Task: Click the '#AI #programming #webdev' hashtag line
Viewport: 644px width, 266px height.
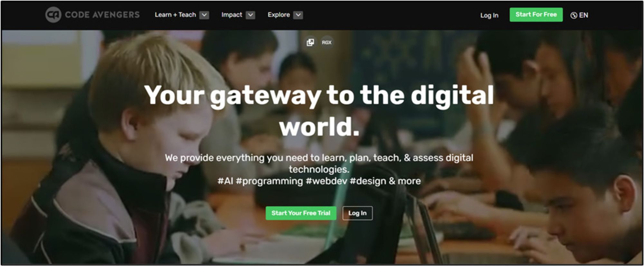Action: 319,181
